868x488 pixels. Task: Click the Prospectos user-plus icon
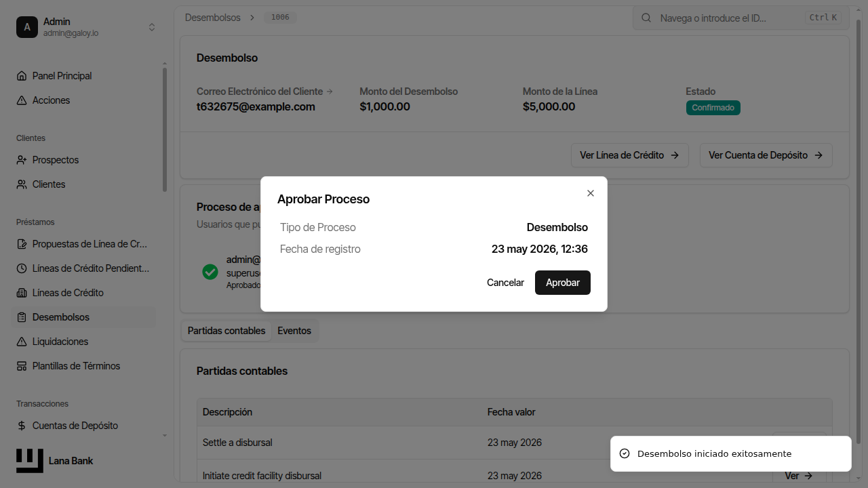click(22, 160)
